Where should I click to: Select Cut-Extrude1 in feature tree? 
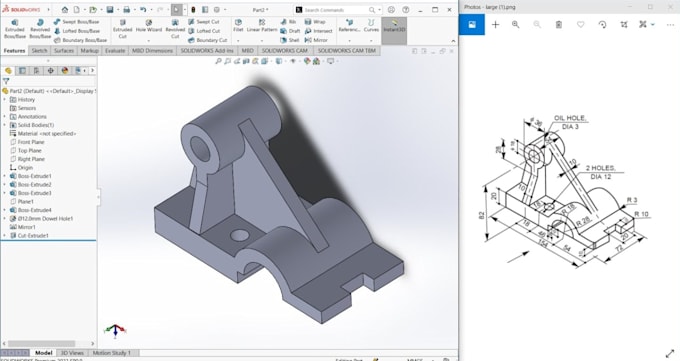point(29,236)
